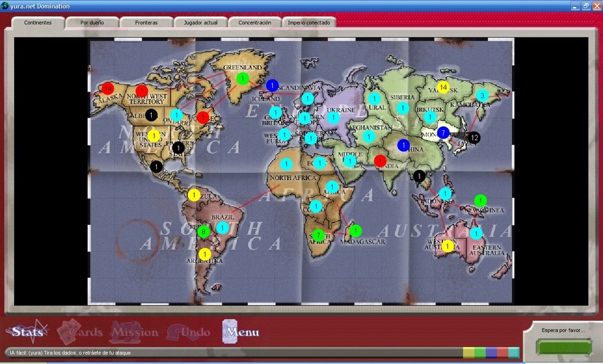Switch to the Concentración tab
The height and width of the screenshot is (364, 603).
point(254,23)
